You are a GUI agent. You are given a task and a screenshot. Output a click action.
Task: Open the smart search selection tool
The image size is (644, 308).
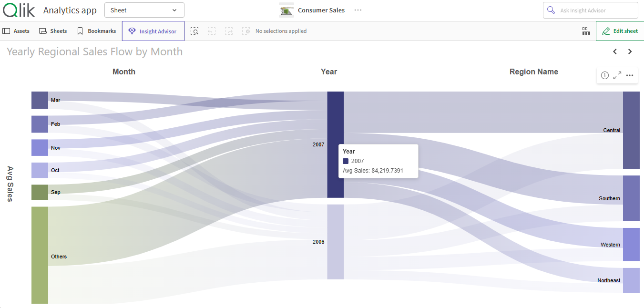click(x=194, y=31)
